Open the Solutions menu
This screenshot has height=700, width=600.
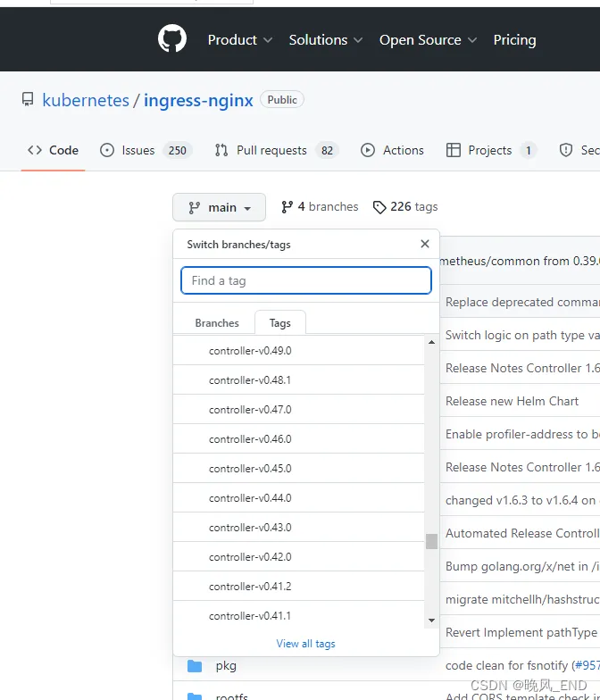(x=325, y=39)
